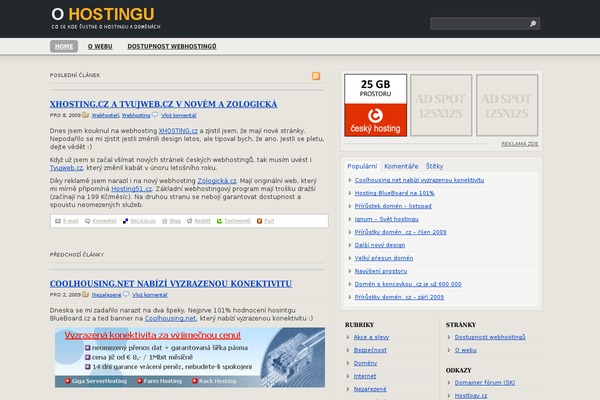
Task: Open the Internet category
Action: [x=365, y=376]
